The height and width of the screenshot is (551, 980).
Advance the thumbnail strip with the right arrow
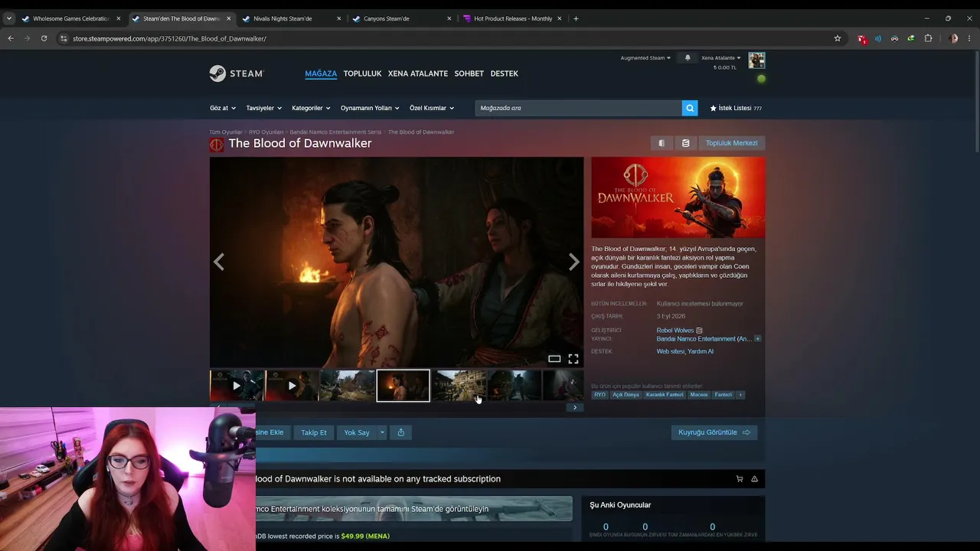(575, 407)
